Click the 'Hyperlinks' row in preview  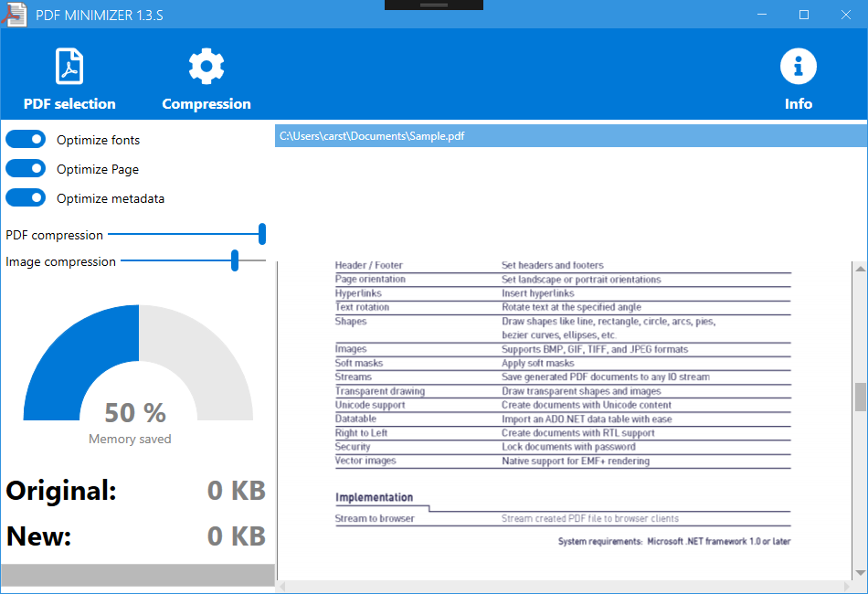click(563, 292)
